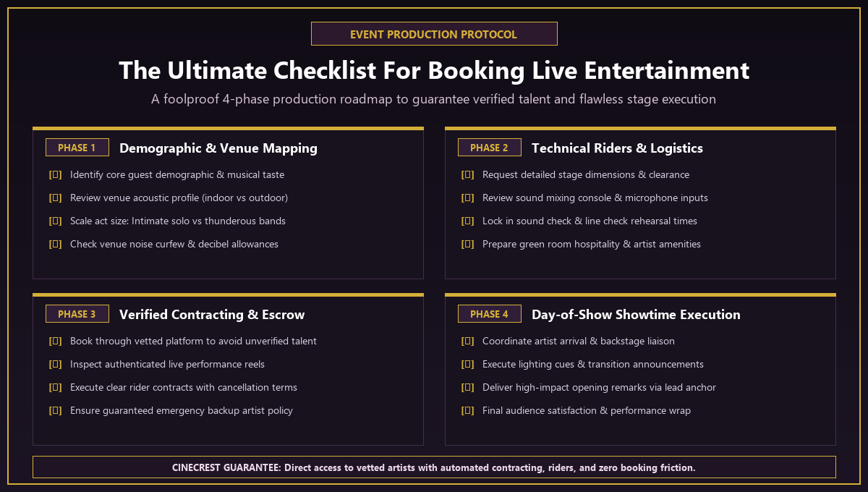Select the Verified Contracting & Escrow heading
Viewport: 868px width, 492px height.
(x=212, y=315)
